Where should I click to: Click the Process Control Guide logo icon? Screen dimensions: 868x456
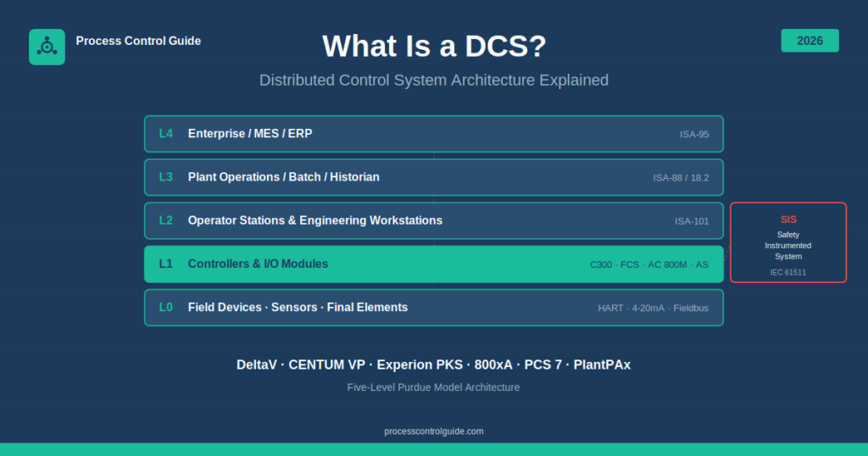click(47, 47)
